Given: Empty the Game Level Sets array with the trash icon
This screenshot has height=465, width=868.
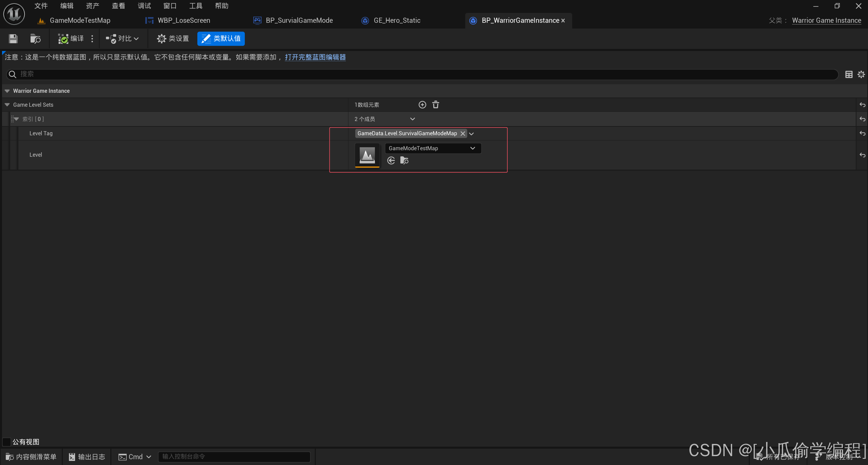Looking at the screenshot, I should [436, 105].
